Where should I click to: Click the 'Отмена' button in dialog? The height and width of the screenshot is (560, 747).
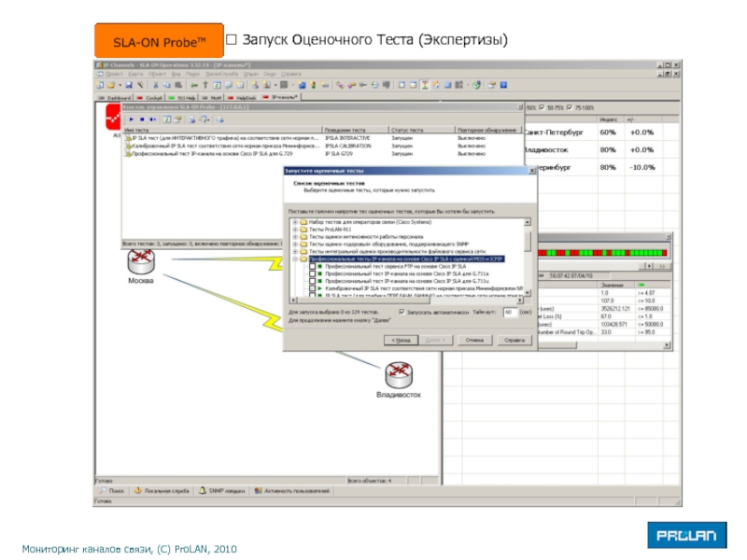[x=474, y=340]
